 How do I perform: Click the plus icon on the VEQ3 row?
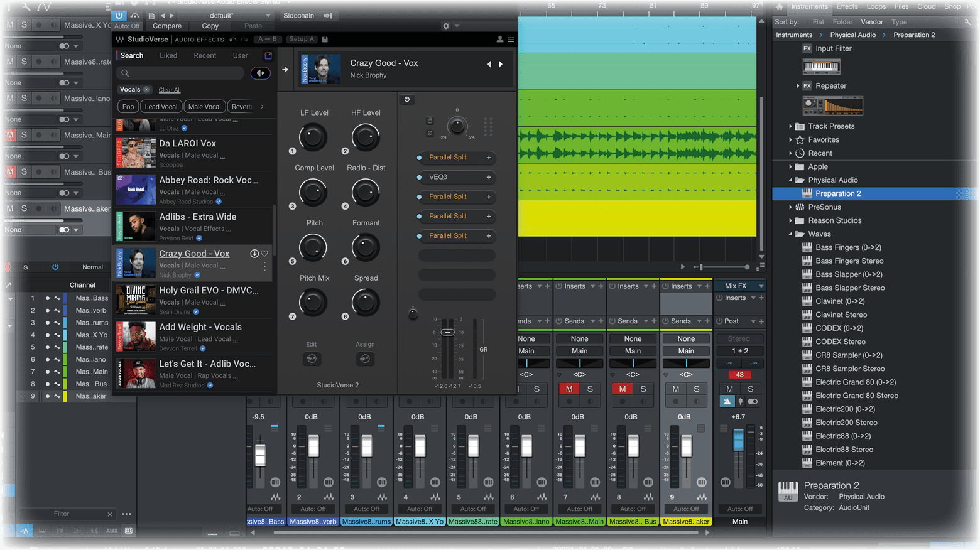pos(489,177)
